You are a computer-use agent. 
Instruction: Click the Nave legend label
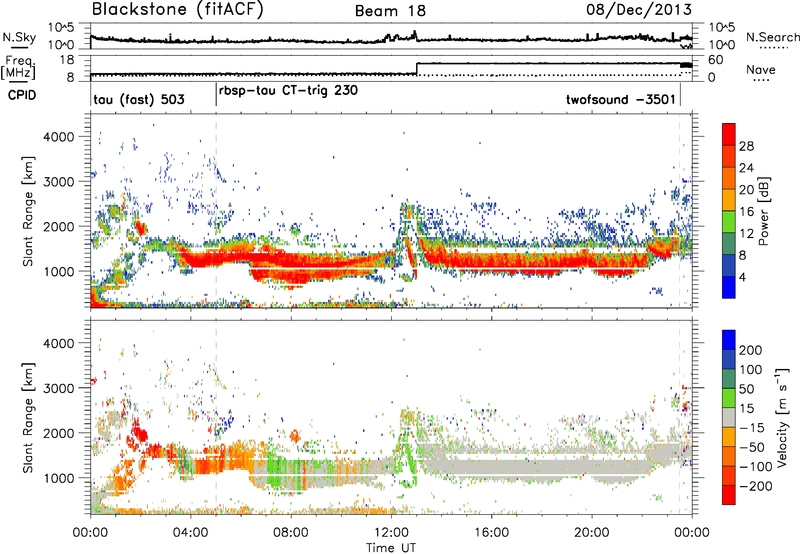coord(761,70)
